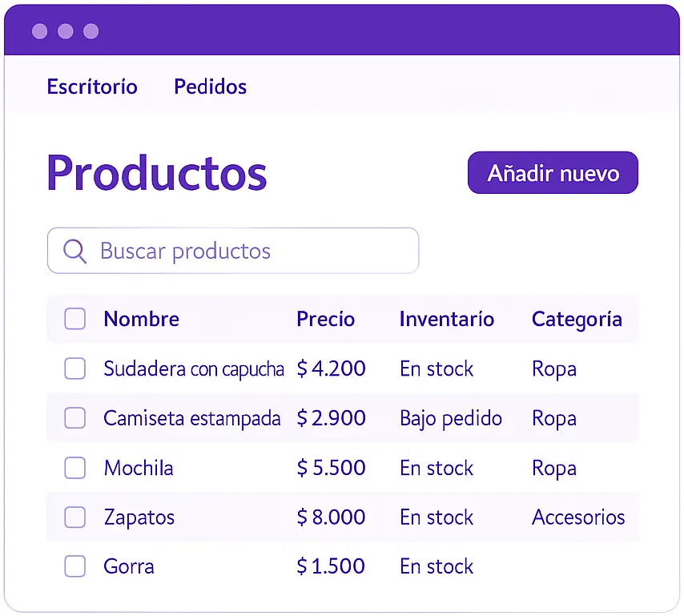Click the Accesorios category label
Viewport: 684px width, 616px height.
click(578, 517)
